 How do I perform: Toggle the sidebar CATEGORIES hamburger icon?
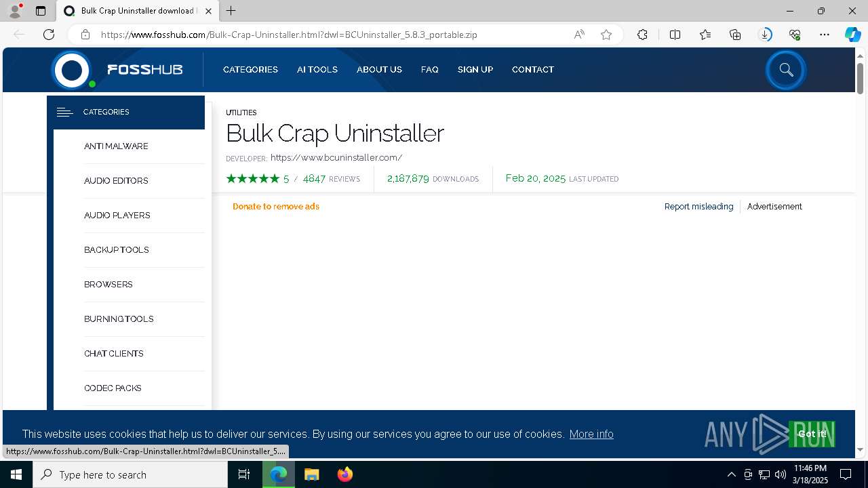[x=65, y=113]
